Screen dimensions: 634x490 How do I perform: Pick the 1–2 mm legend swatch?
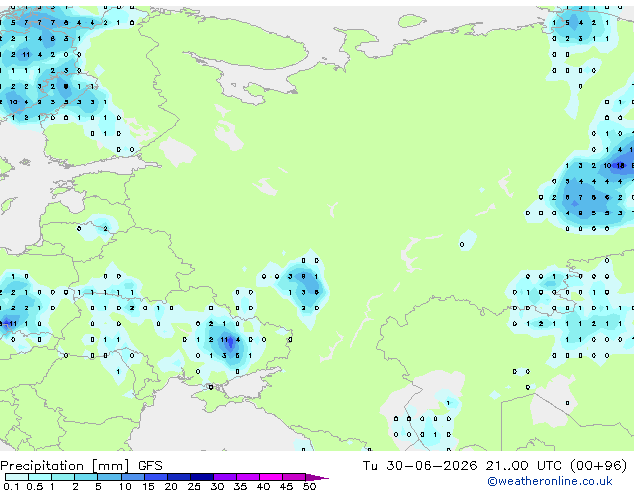(x=63, y=477)
